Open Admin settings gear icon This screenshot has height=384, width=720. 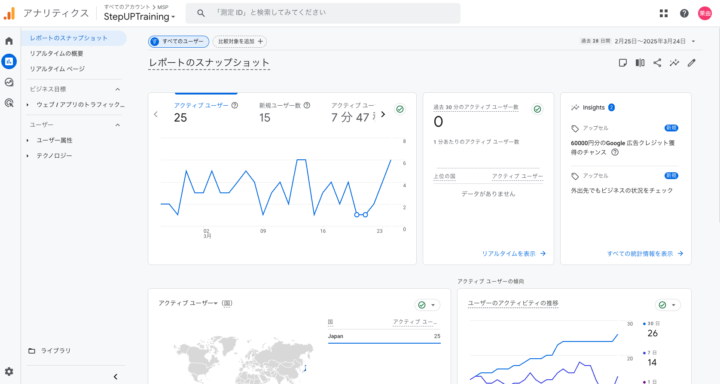9,371
